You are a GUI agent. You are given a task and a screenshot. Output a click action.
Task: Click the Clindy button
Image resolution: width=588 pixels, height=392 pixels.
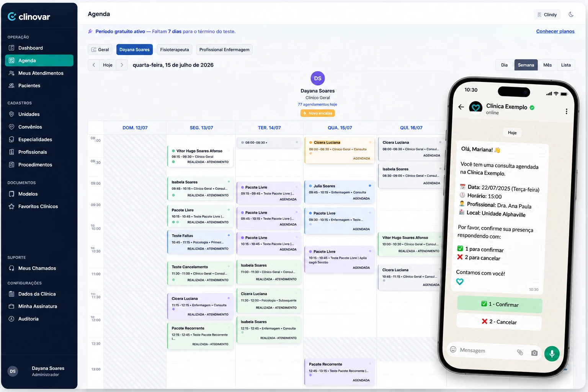pos(547,15)
